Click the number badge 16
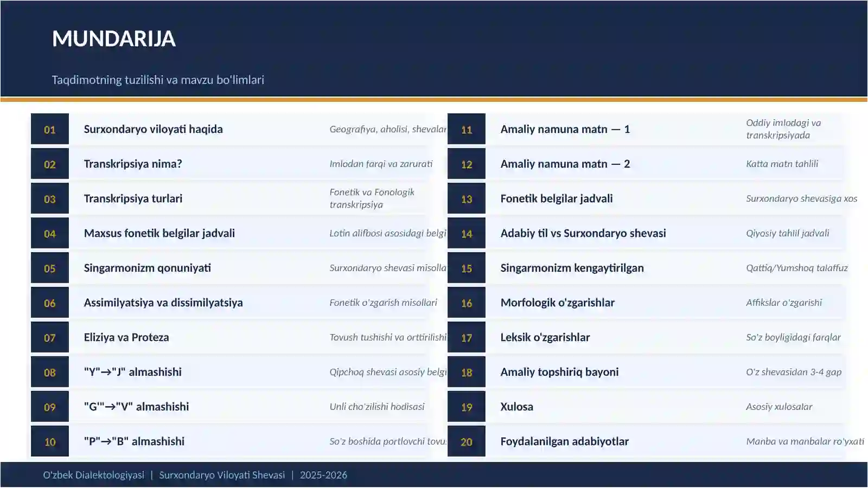The image size is (868, 488). pos(467,303)
